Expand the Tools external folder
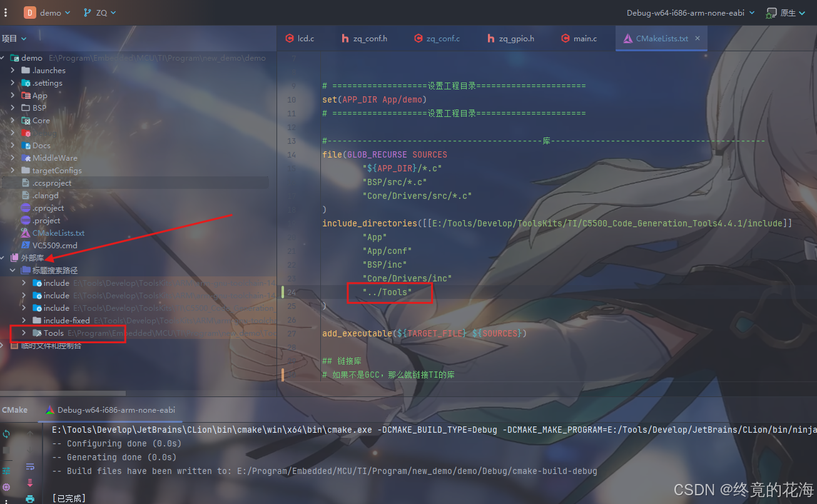This screenshot has width=817, height=504. click(x=24, y=333)
